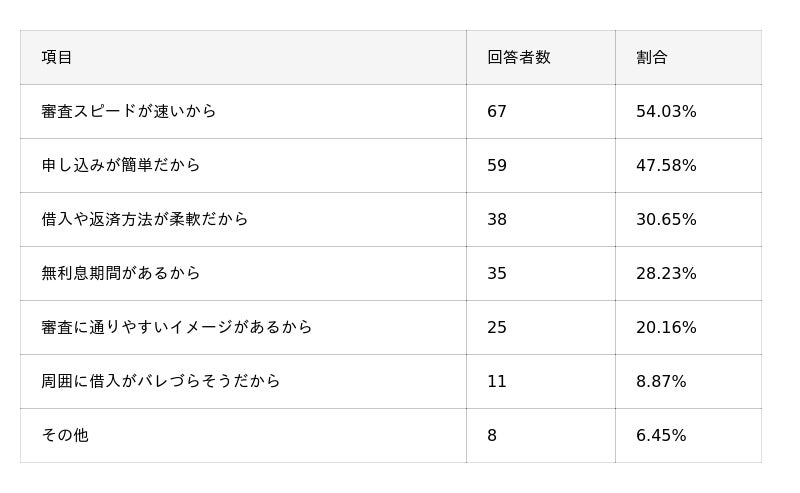Select the 申し込みが簡単だから cell
Viewport: 800px width, 493px height.
tap(121, 166)
